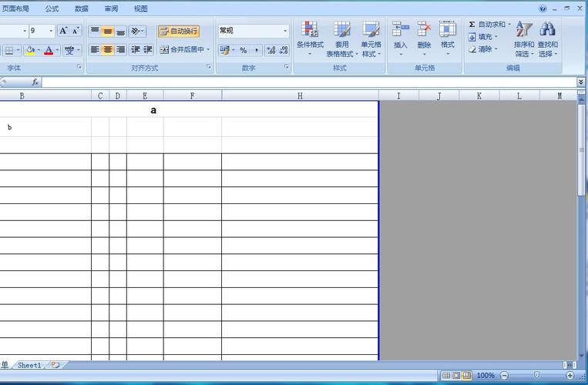Expand the 字体 font dialog launcher
This screenshot has height=385, width=588.
(79, 66)
